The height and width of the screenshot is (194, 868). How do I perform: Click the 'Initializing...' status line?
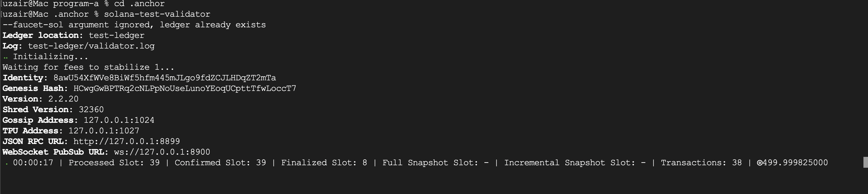(51, 57)
